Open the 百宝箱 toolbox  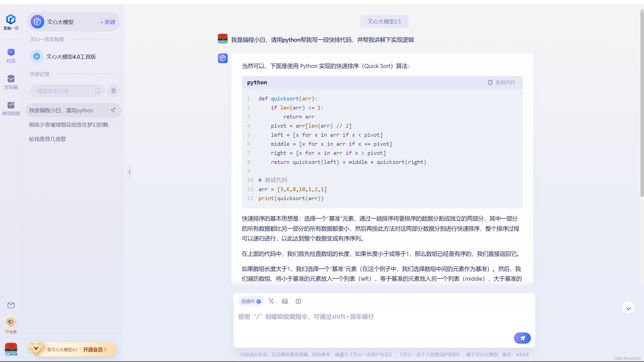pos(11,82)
